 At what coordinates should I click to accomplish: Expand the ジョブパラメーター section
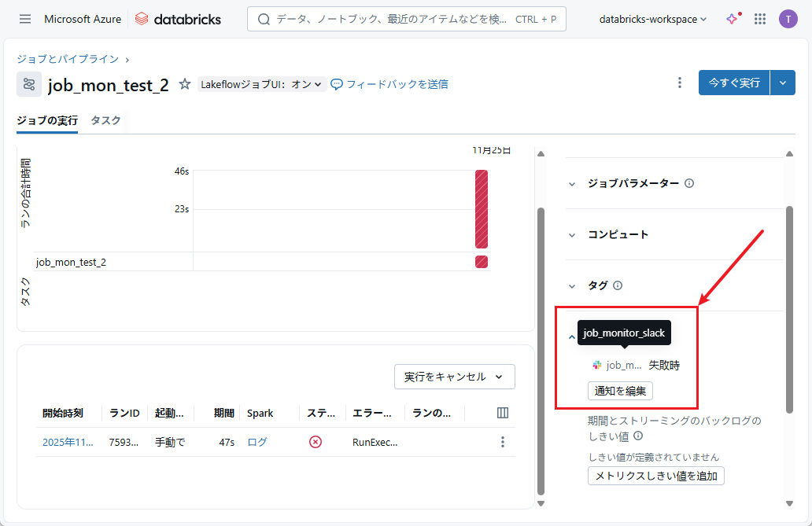pos(572,183)
